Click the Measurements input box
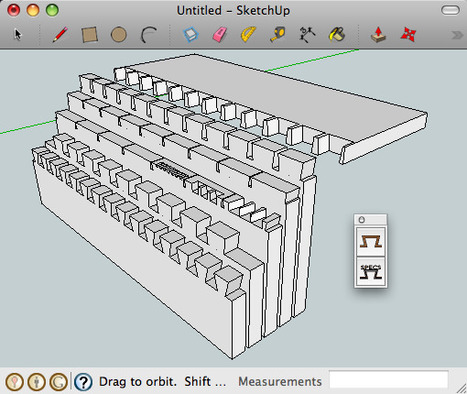The image size is (467, 394). point(389,380)
